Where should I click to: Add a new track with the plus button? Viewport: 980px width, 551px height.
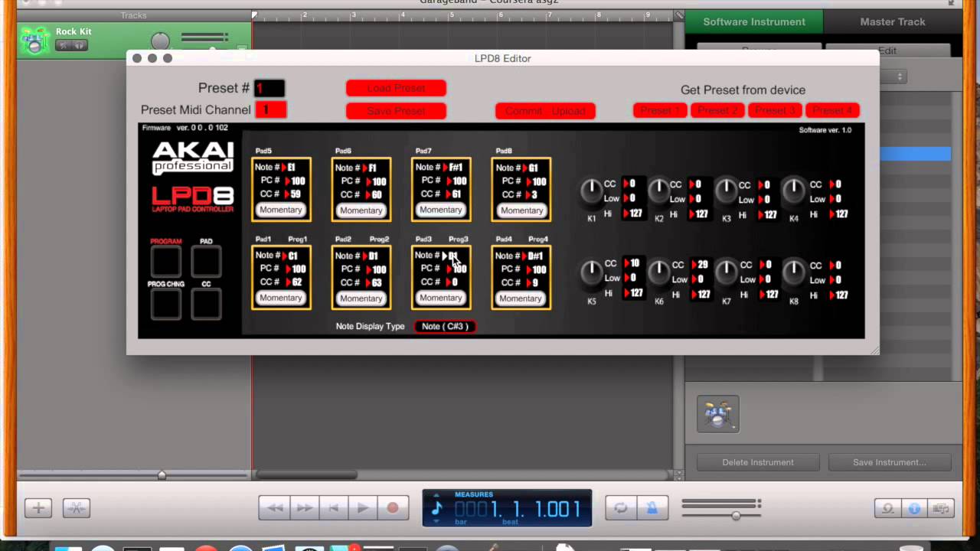pyautogui.click(x=38, y=507)
